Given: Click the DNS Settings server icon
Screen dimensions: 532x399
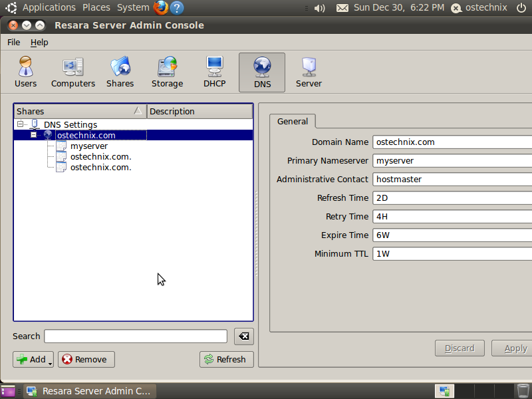Looking at the screenshot, I should pyautogui.click(x=35, y=124).
